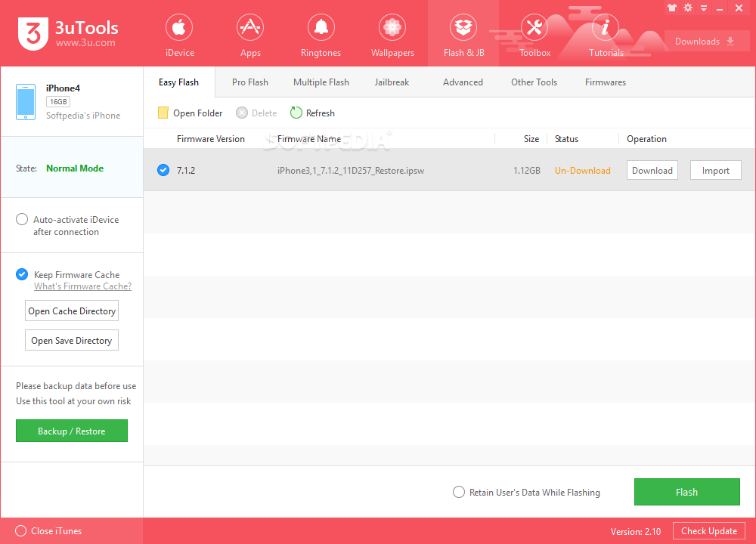Click Open Save Directory button

pyautogui.click(x=72, y=341)
